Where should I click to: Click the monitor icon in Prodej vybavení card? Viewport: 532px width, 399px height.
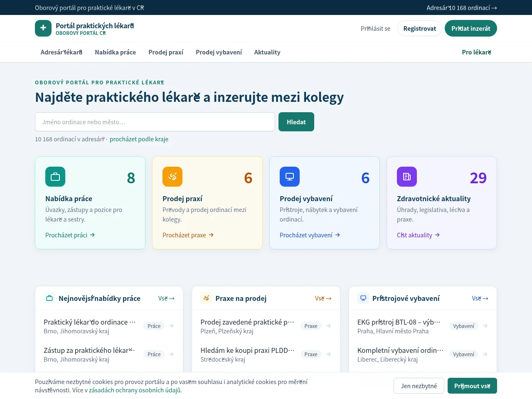point(290,177)
